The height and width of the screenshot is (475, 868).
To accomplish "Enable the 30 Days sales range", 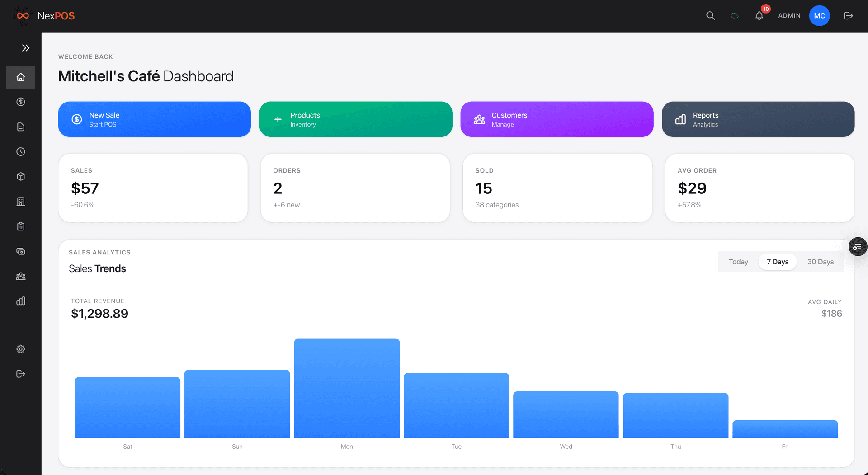I will (x=821, y=262).
